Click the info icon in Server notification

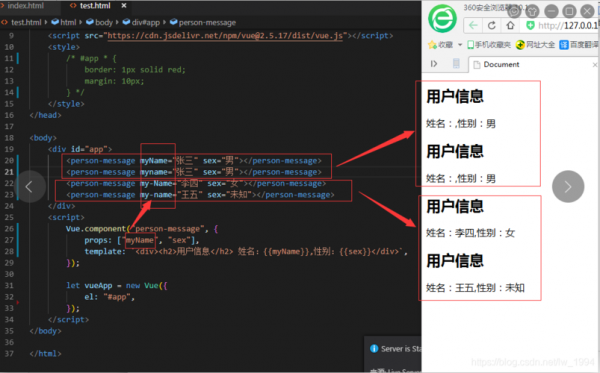374,349
